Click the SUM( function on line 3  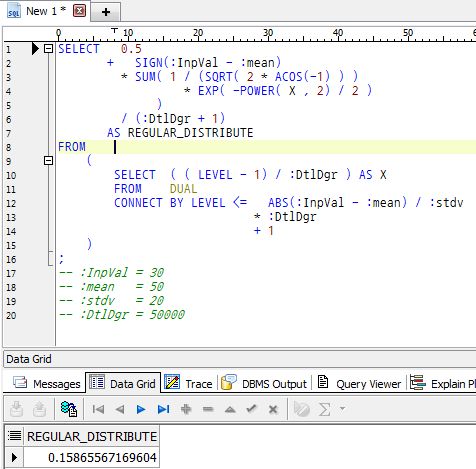click(x=148, y=77)
